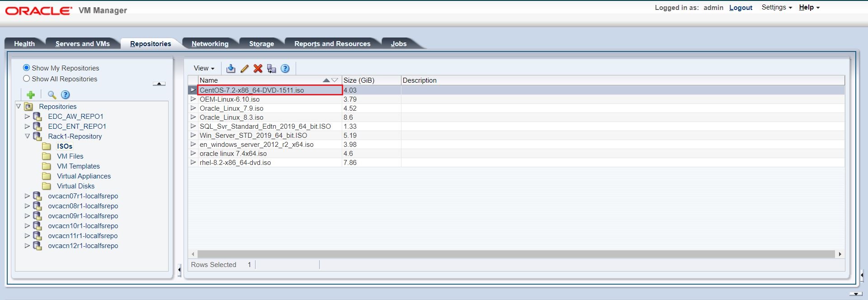
Task: Switch to the Health tab
Action: (x=24, y=43)
